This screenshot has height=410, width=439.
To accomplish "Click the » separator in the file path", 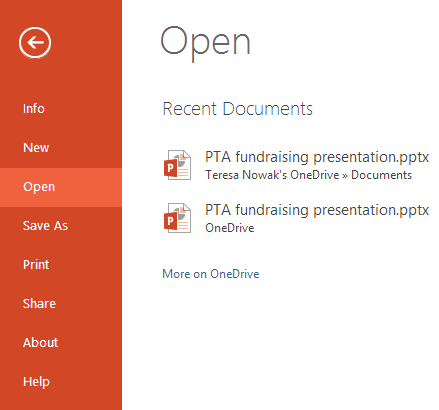I will [x=345, y=176].
